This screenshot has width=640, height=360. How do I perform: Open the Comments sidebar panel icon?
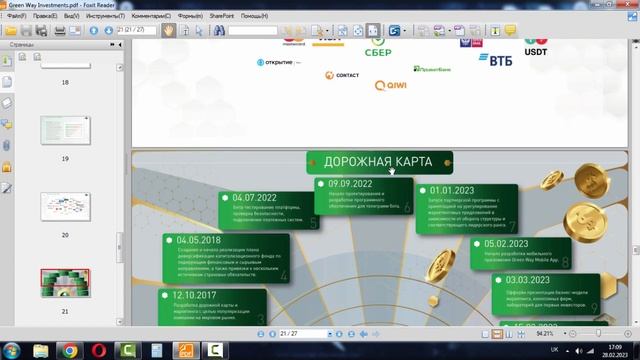7,124
